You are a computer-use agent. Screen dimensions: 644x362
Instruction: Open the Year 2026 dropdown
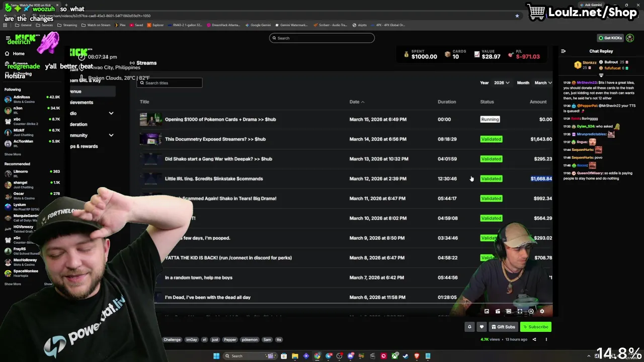(501, 83)
